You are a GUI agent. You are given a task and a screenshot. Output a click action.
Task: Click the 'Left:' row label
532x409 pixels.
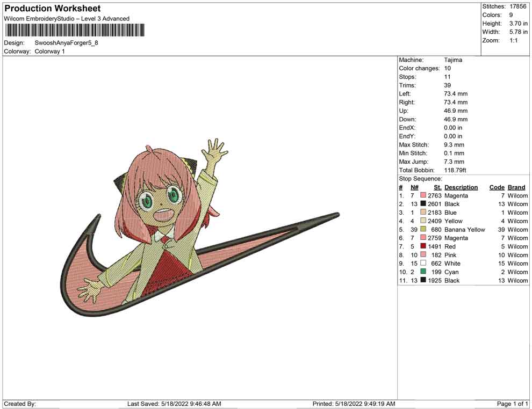tap(405, 94)
